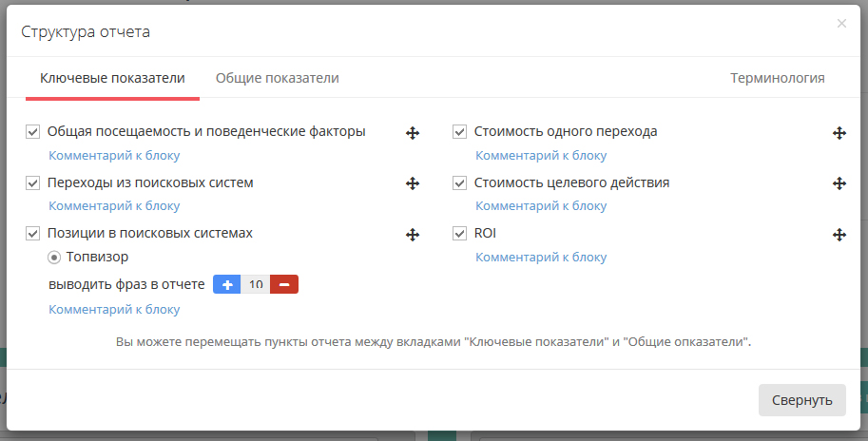The image size is (868, 441).
Task: Uncheck Общая посещаемость и поведенческие факторы
Action: (x=32, y=132)
